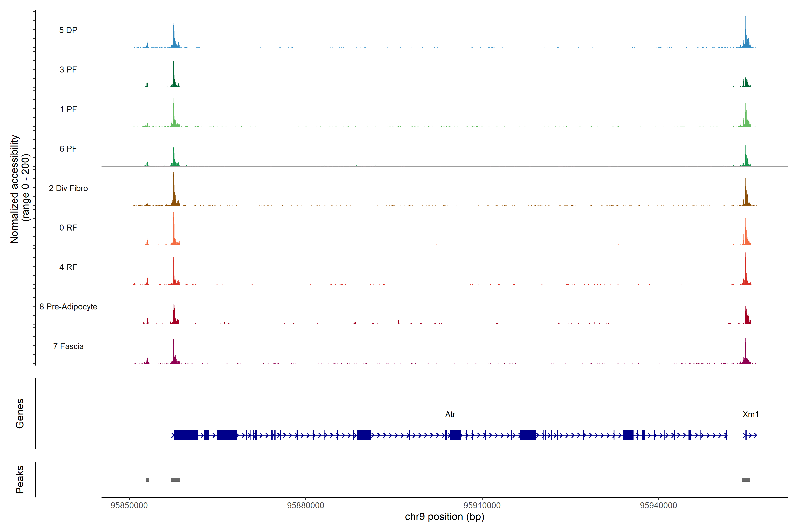
Task: Click the 95880000 axis tick label
Action: (x=305, y=506)
